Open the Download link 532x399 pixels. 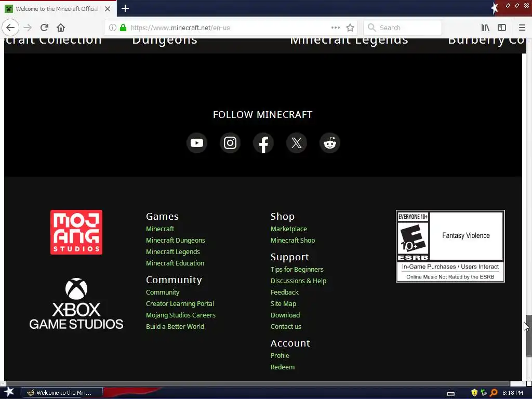coord(285,315)
